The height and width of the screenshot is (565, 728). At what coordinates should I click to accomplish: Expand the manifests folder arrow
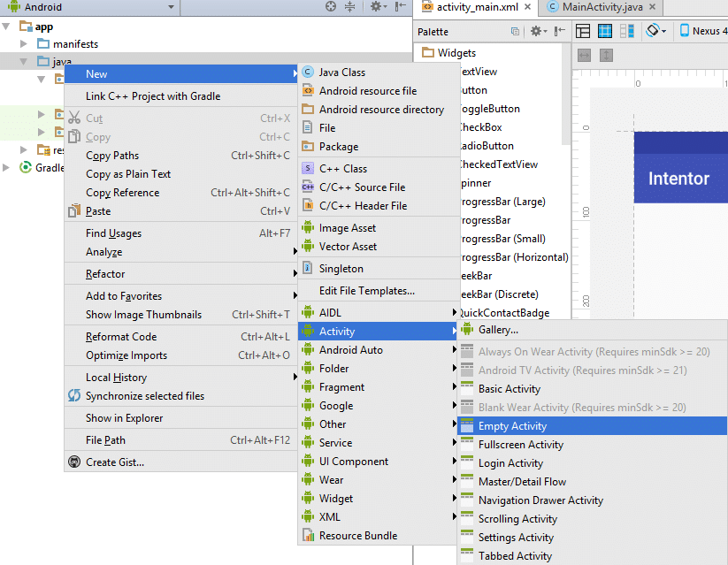point(24,44)
